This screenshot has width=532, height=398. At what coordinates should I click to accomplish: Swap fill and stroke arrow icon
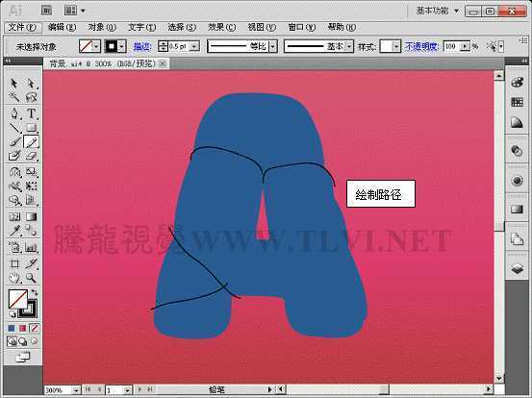coord(35,292)
